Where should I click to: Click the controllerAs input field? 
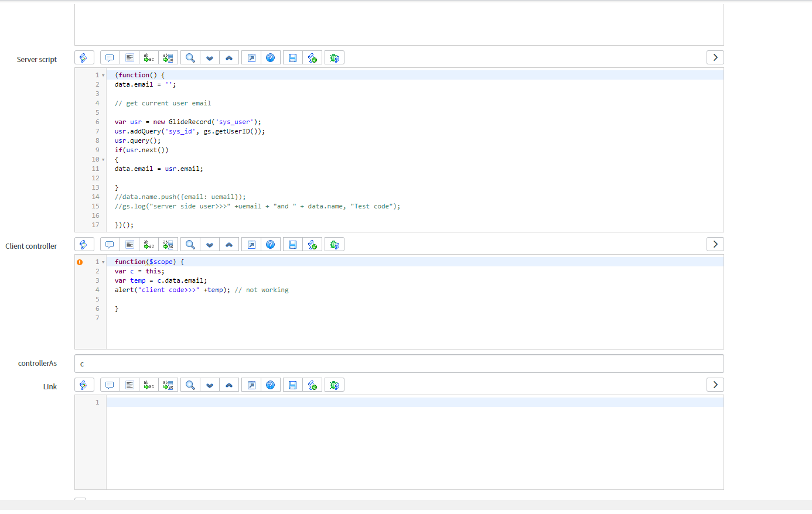399,364
